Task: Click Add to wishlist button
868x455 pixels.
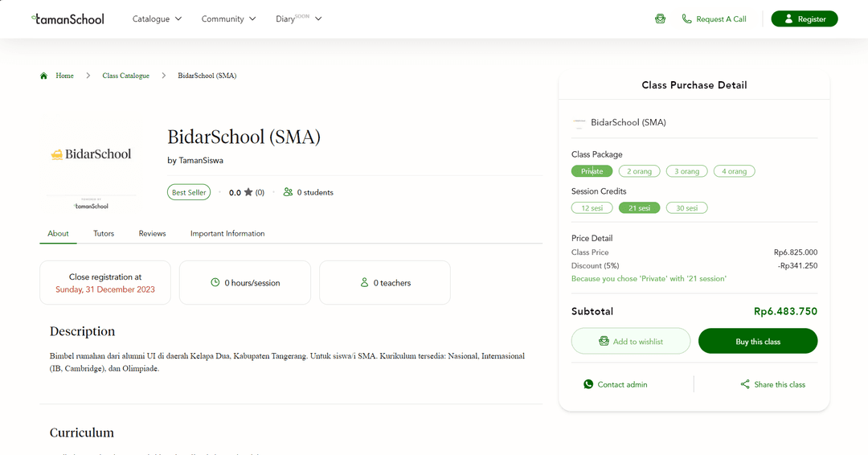Action: [x=631, y=341]
